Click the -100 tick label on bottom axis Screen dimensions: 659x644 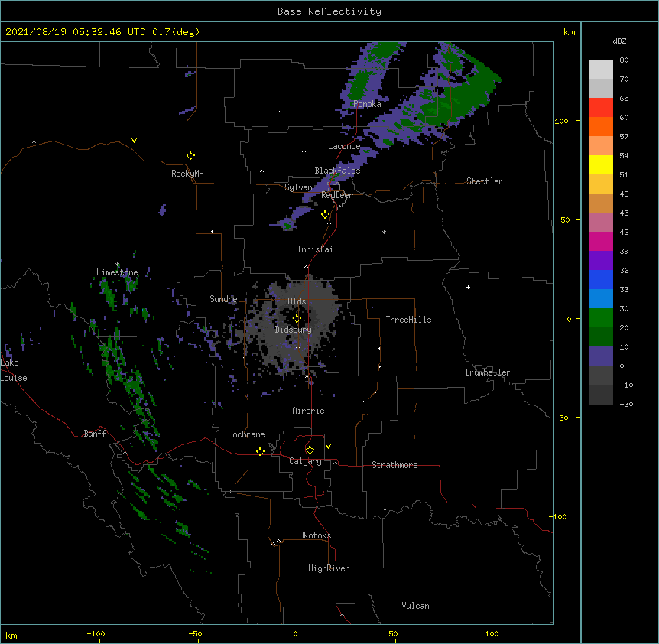click(x=96, y=633)
